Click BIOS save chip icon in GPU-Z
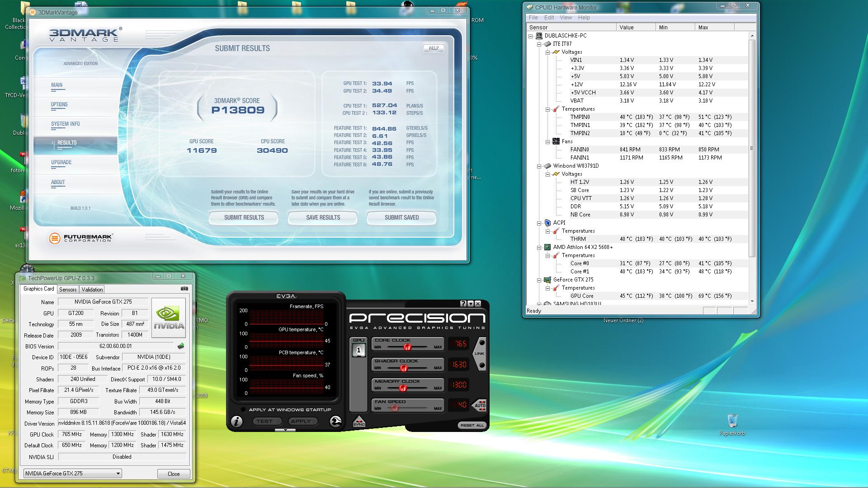 (x=181, y=346)
